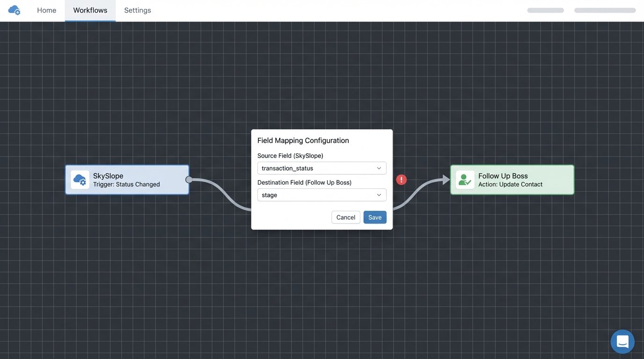Click the Field Mapping Configuration dialog title
The width and height of the screenshot is (644, 359).
(303, 141)
